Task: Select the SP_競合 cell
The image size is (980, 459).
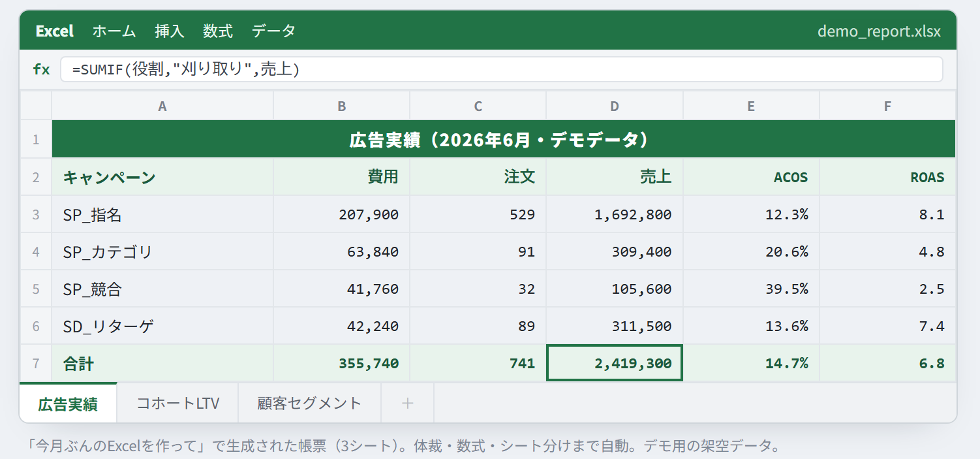Action: click(x=162, y=289)
